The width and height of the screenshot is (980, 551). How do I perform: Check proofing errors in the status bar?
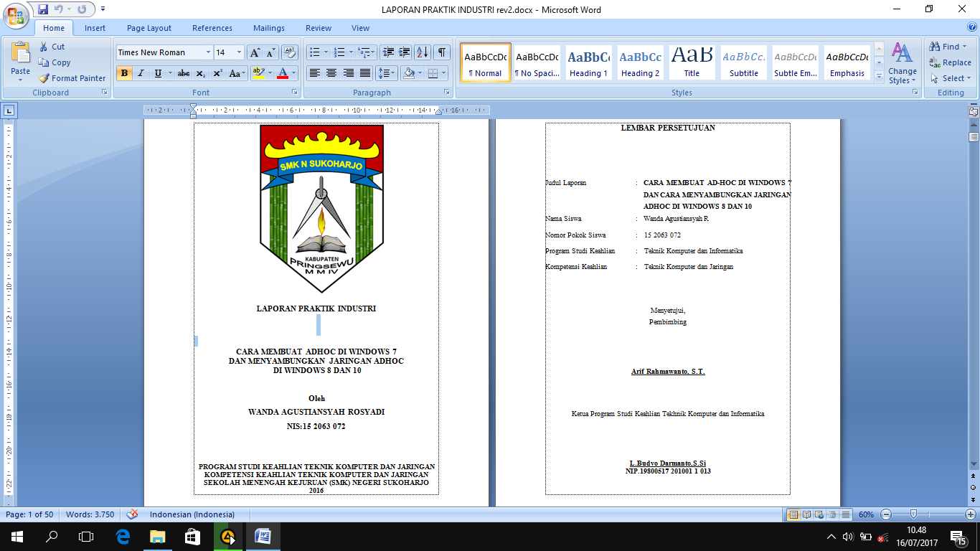pyautogui.click(x=132, y=514)
